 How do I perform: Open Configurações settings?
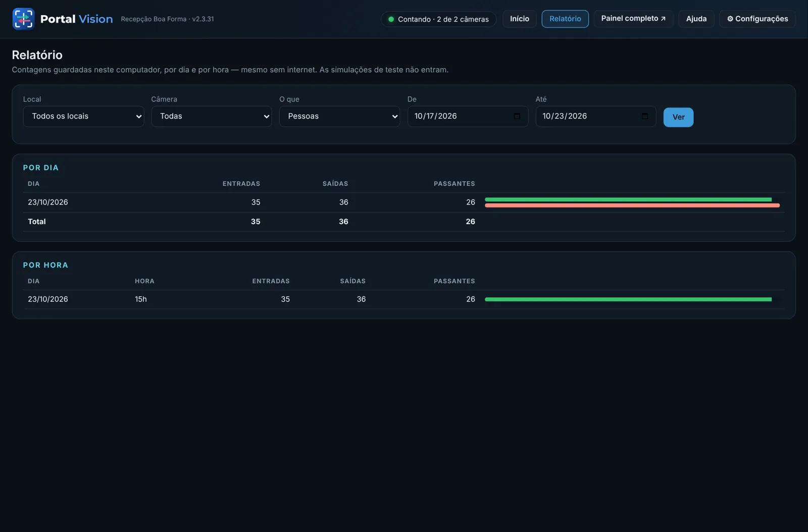757,19
